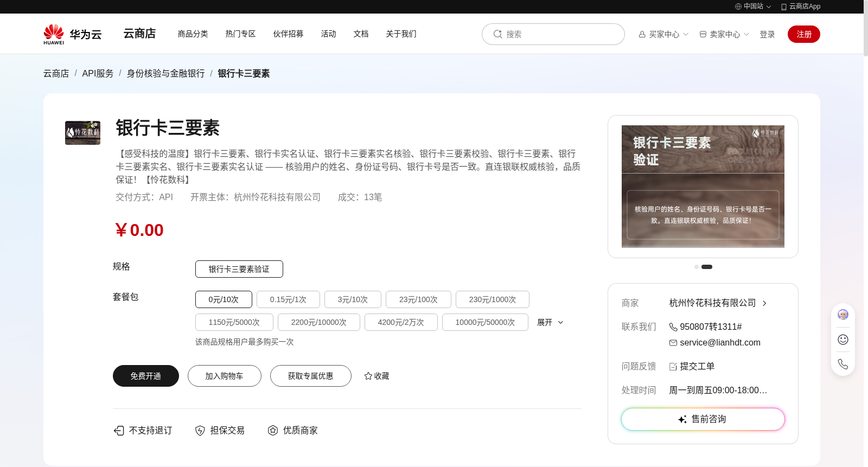
Task: Focus the 搜索 input field
Action: [553, 34]
